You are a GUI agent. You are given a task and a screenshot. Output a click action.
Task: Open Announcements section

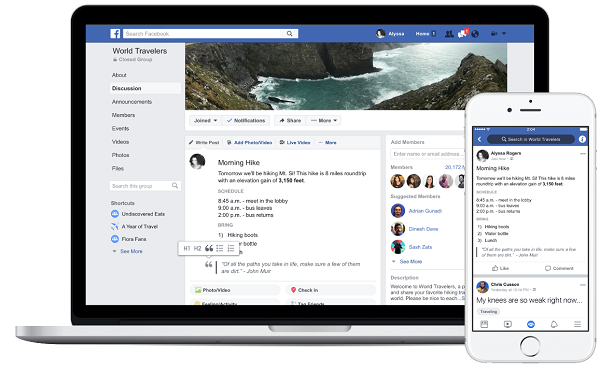click(132, 102)
